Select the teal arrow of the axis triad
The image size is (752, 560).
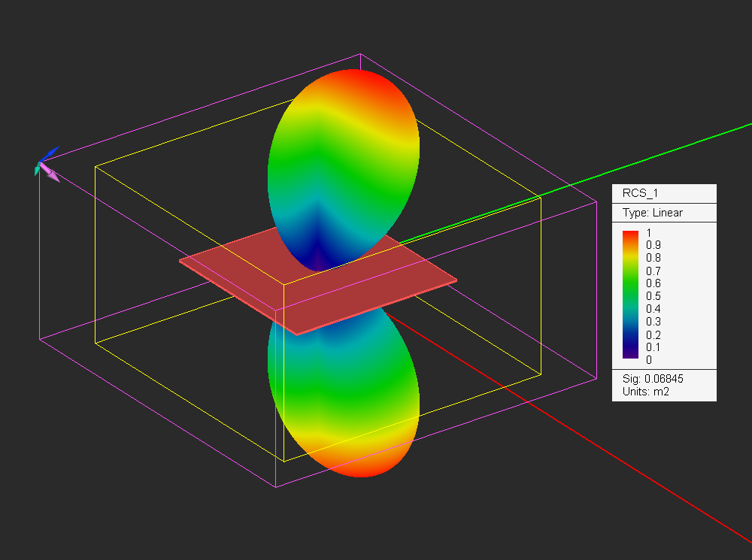coord(37,169)
